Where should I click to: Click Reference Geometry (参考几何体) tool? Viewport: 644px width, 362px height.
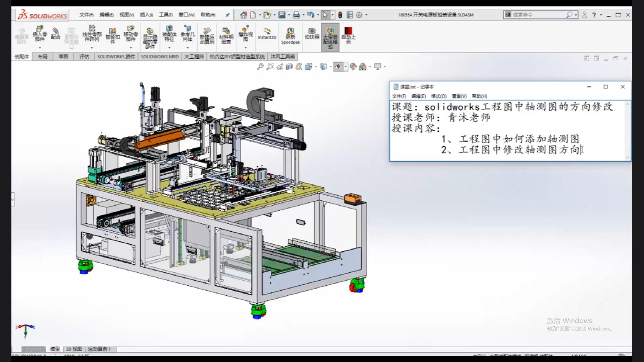(x=187, y=33)
